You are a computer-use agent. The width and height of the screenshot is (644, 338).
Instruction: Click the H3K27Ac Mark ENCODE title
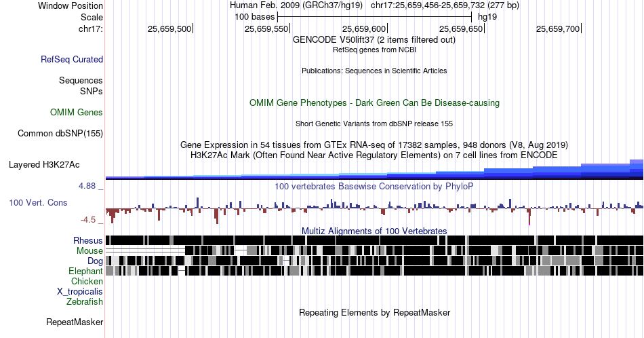[x=374, y=155]
